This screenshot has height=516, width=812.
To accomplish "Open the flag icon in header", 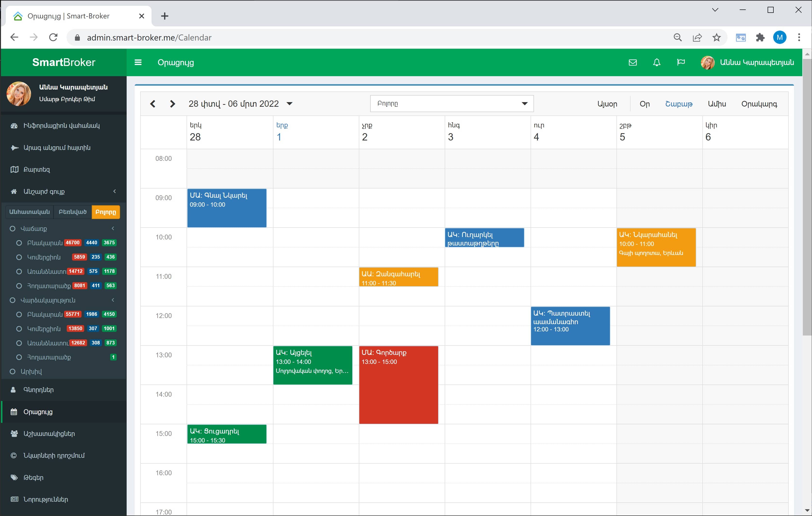I will click(681, 62).
